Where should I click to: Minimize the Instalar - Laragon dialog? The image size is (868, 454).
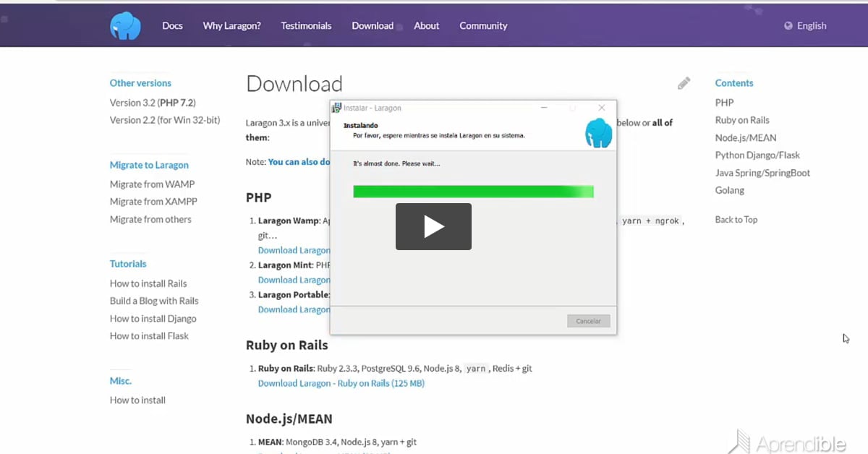pos(544,108)
